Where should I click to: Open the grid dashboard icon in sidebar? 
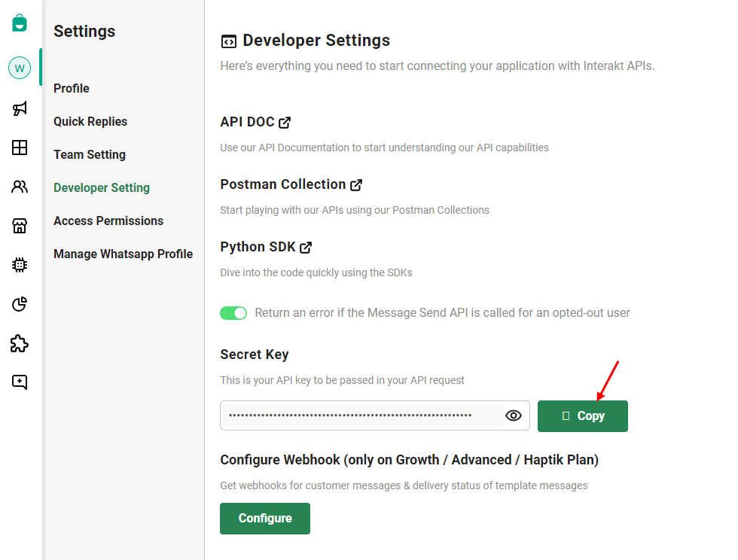click(x=20, y=148)
